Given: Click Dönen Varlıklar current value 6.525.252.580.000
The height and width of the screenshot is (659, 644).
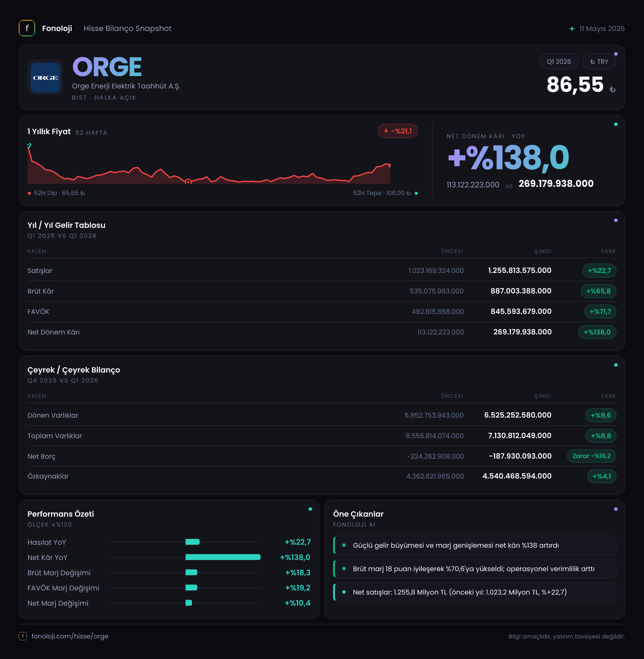Looking at the screenshot, I should (518, 415).
